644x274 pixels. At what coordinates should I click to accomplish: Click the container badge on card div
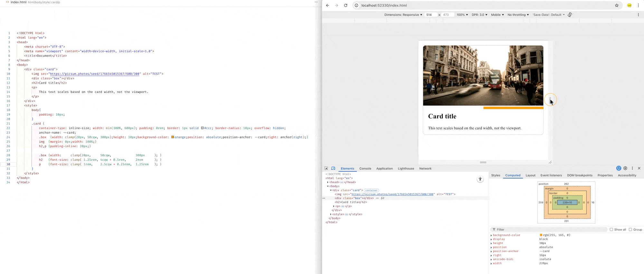[x=371, y=190]
